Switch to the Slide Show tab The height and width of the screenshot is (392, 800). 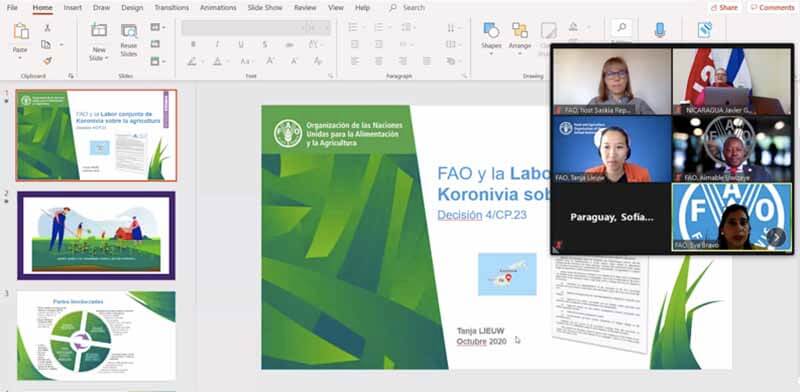point(265,8)
